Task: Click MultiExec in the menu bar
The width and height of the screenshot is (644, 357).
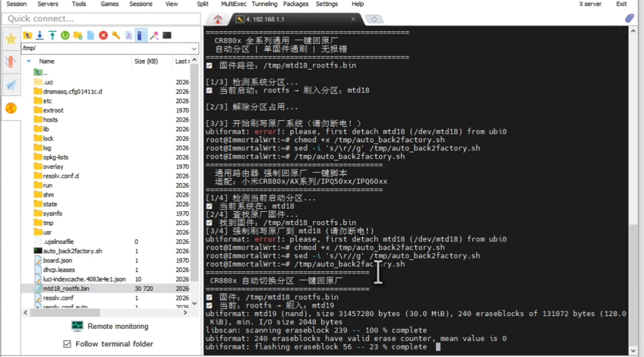Action: [x=234, y=4]
